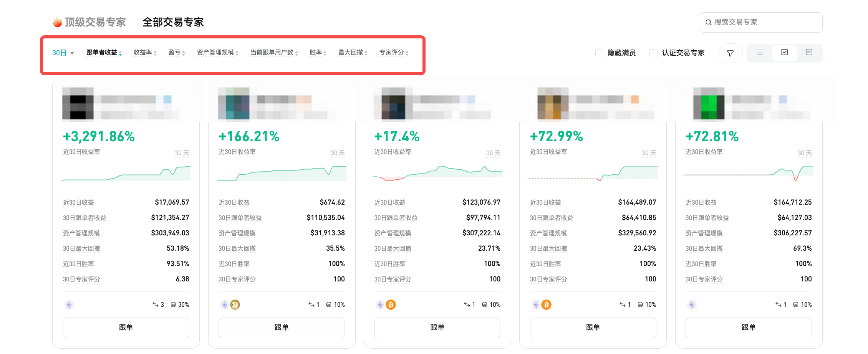
Task: Click the Dogecoin icon on second card
Action: tap(236, 304)
